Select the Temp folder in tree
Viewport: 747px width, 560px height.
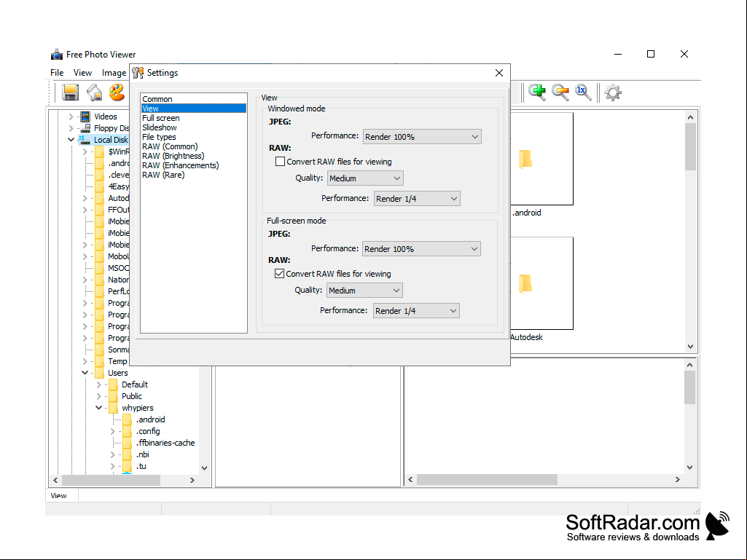(x=117, y=361)
